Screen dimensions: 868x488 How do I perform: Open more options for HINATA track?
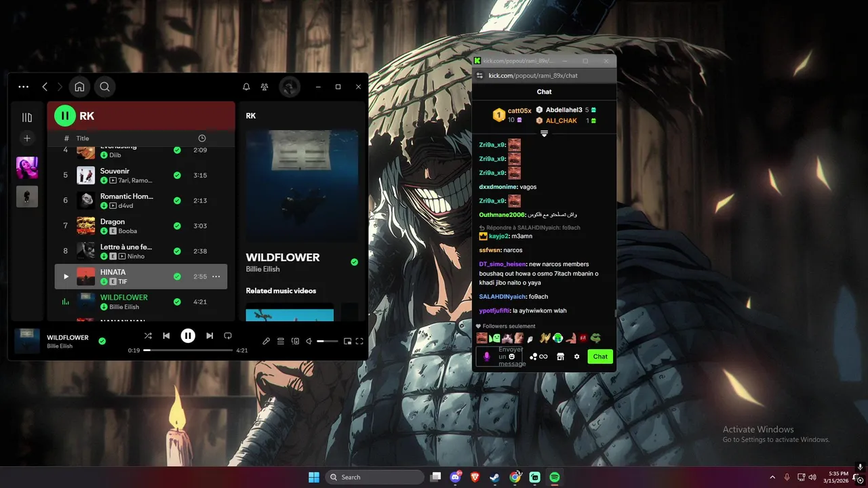[216, 277]
